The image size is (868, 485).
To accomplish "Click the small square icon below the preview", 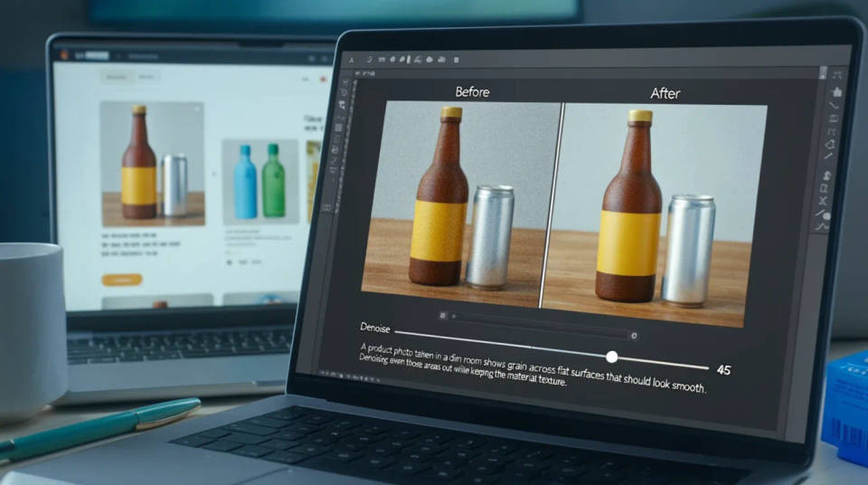I will point(442,316).
